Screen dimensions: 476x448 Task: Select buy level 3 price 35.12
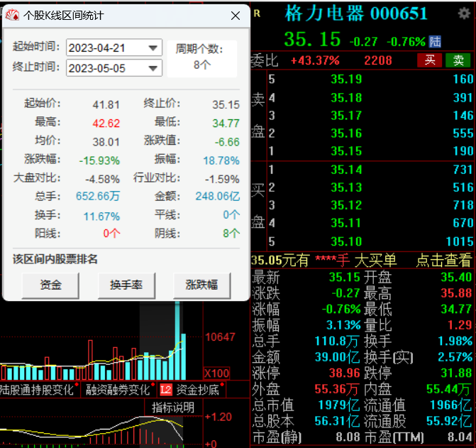(x=346, y=205)
